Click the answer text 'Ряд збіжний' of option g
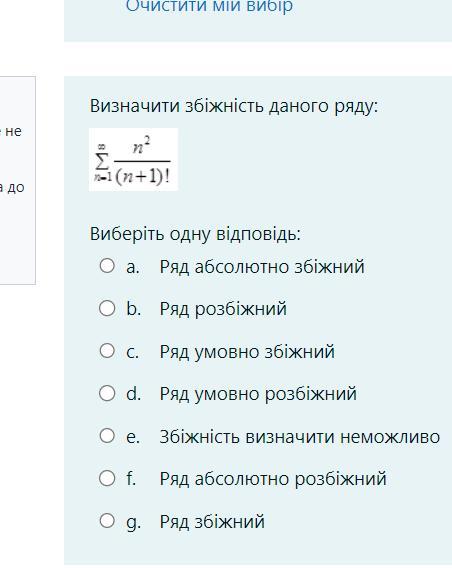Screen dimensions: 452x570 point(212,522)
